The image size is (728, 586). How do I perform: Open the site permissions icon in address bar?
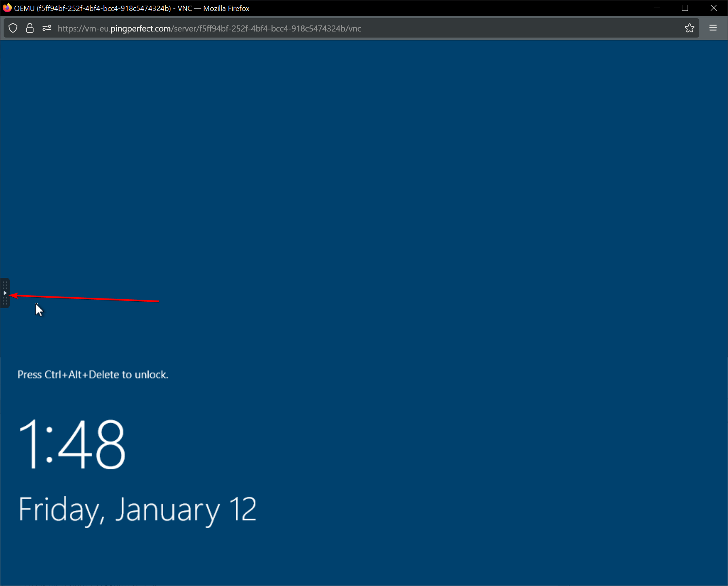[x=47, y=28]
